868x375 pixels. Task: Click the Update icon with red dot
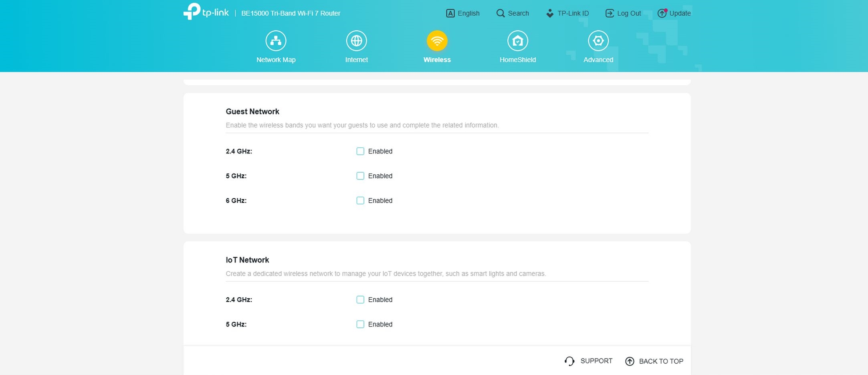[662, 13]
